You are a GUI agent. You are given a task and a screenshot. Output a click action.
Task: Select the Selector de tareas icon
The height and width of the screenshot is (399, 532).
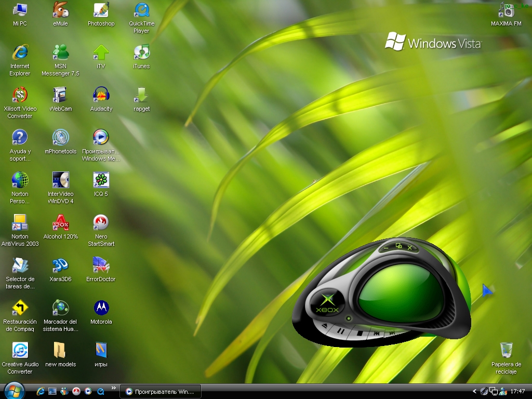(x=20, y=265)
